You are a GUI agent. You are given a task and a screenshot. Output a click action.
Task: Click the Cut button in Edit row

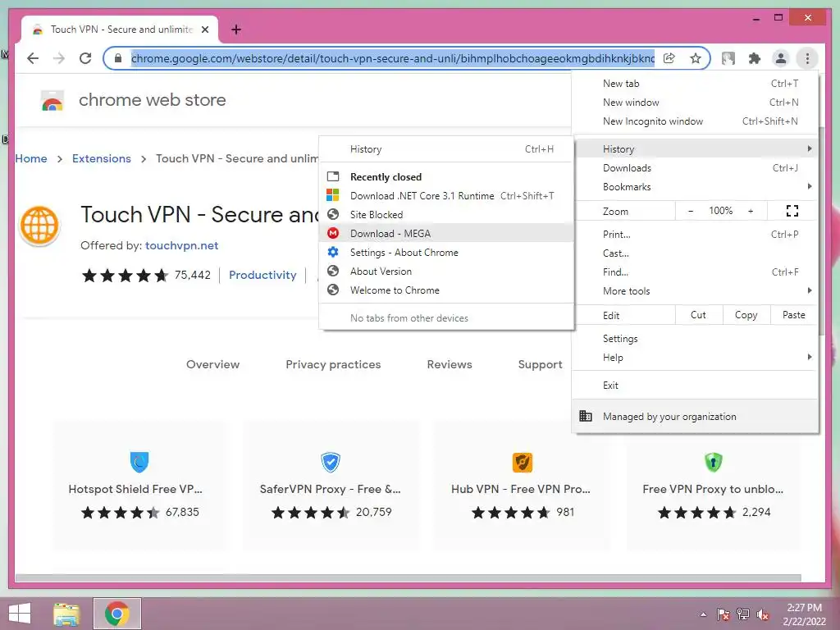pos(699,315)
